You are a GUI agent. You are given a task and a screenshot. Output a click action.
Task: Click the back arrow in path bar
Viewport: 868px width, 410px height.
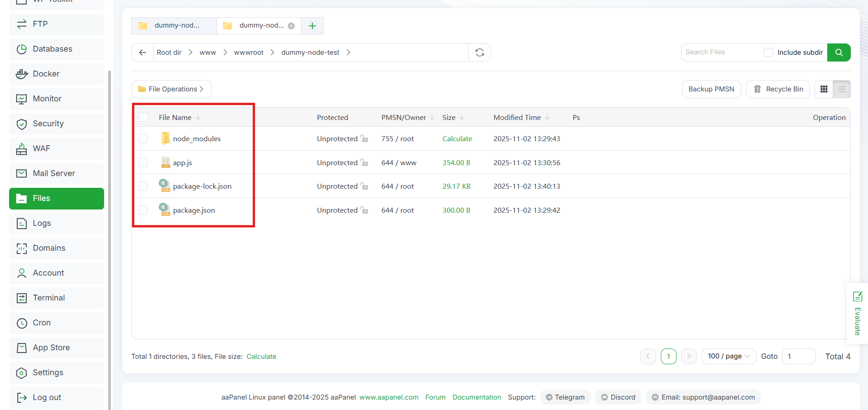[x=143, y=52]
